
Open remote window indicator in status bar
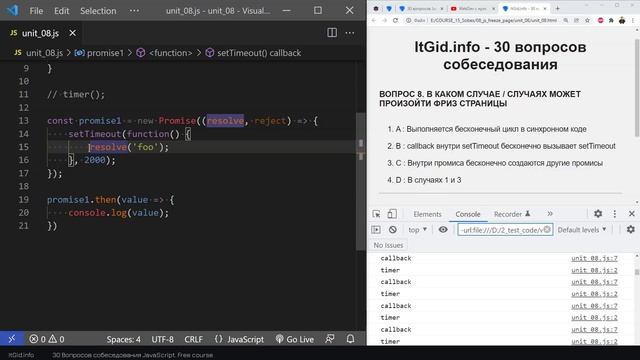pos(11,339)
